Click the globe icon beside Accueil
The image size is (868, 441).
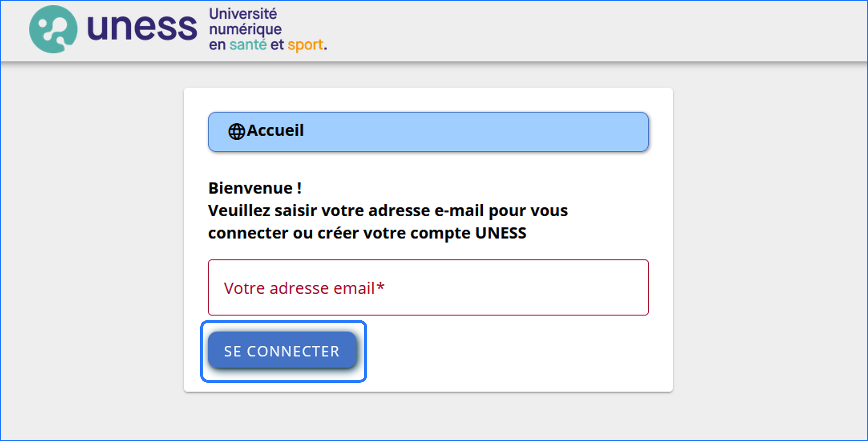pyautogui.click(x=237, y=131)
